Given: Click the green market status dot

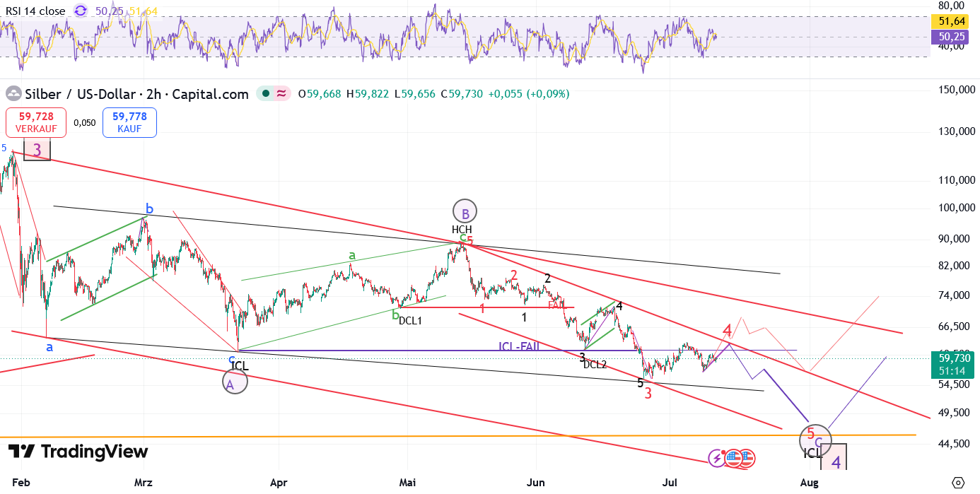Looking at the screenshot, I should [x=264, y=93].
